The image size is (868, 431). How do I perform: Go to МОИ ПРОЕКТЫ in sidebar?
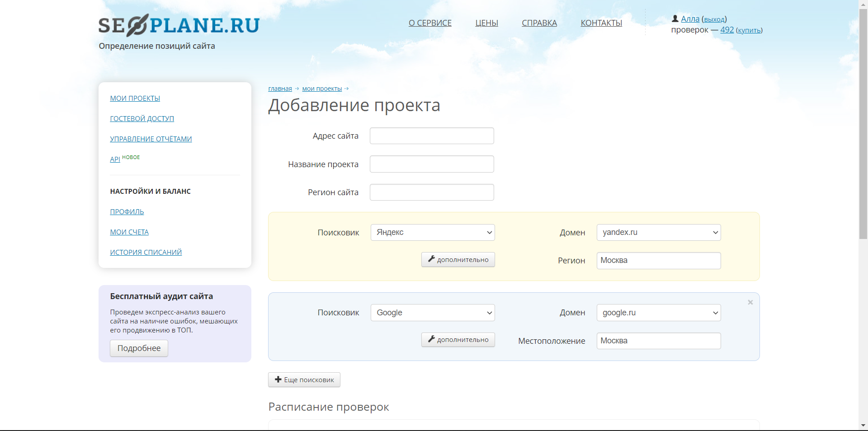point(135,98)
